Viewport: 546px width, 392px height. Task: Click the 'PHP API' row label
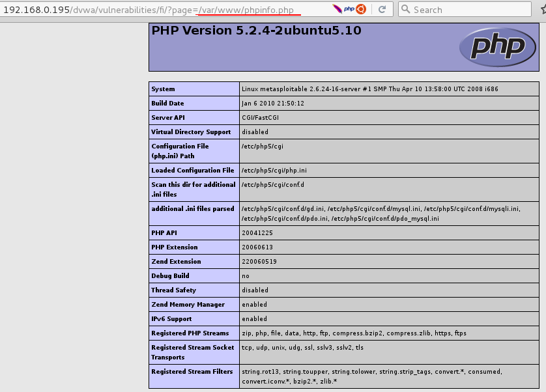[x=164, y=232]
